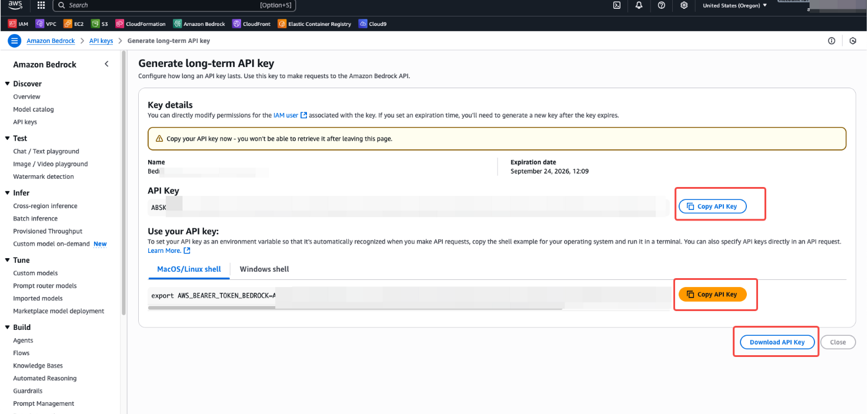Open CloudFront service shortcut
Image resolution: width=868 pixels, height=414 pixels.
pyautogui.click(x=252, y=24)
